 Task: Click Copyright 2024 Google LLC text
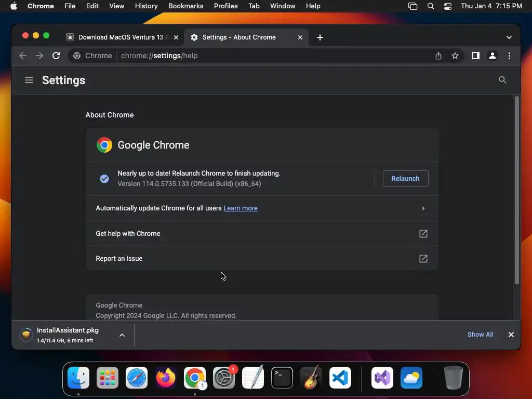[166, 315]
